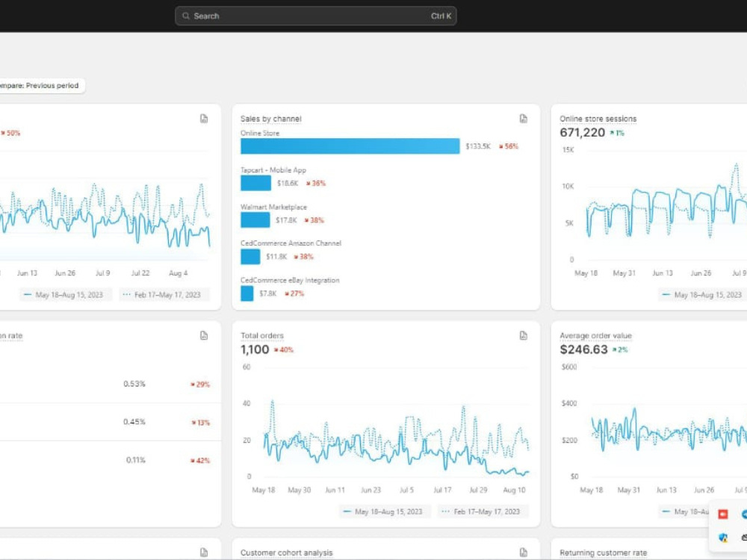Image resolution: width=747 pixels, height=560 pixels.
Task: Click the 0.53% conversion value
Action: (x=134, y=384)
